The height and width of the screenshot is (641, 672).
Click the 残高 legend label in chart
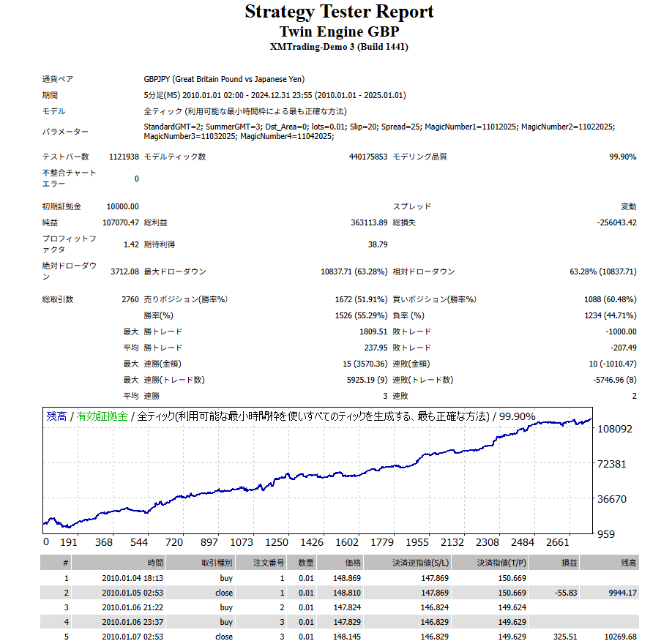(56, 416)
